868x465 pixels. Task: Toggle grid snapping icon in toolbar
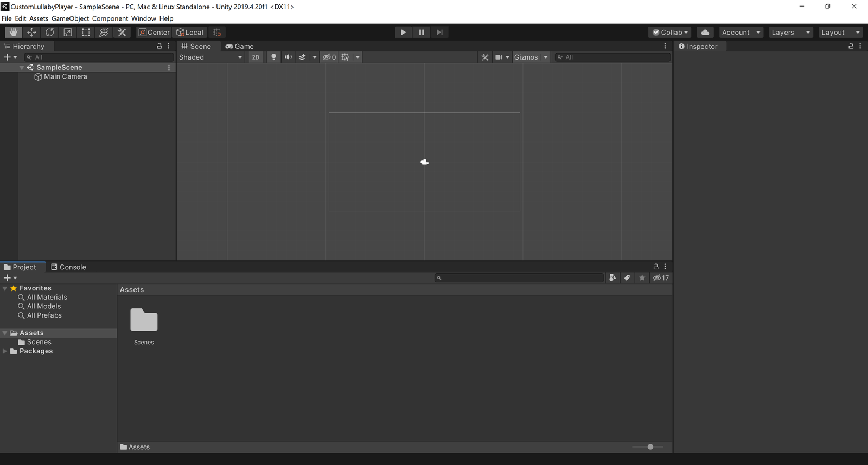[x=217, y=33]
